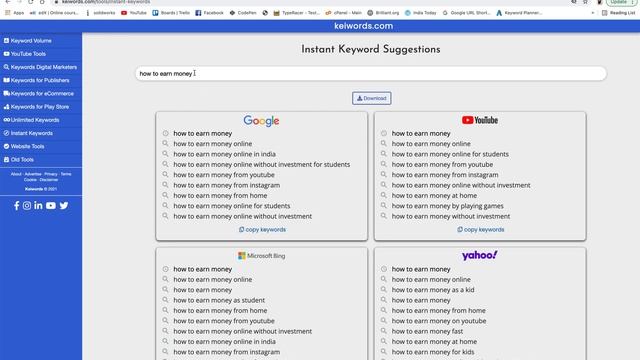The image size is (640, 360).
Task: Select Bing 'how to earn money online in india'
Action: click(x=224, y=342)
